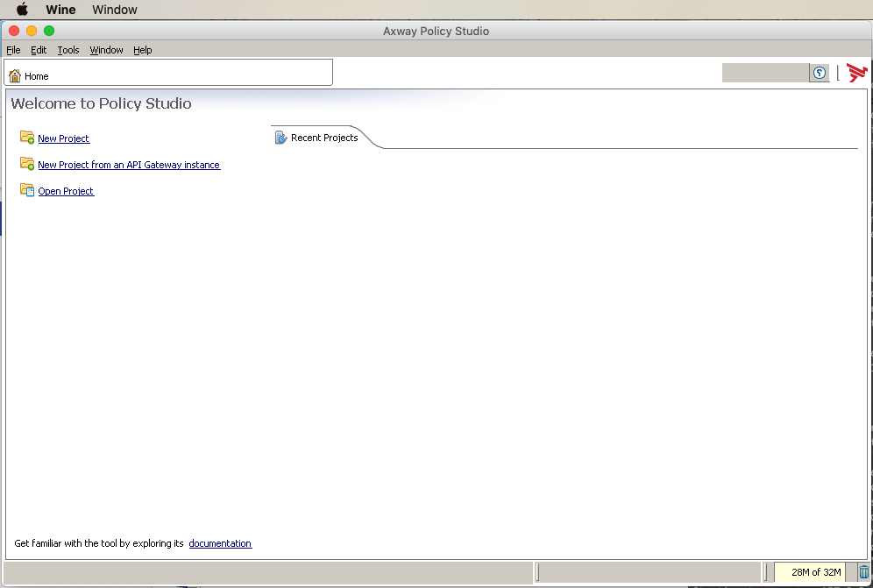Open the macOS Window menu
This screenshot has width=873, height=588.
115,10
